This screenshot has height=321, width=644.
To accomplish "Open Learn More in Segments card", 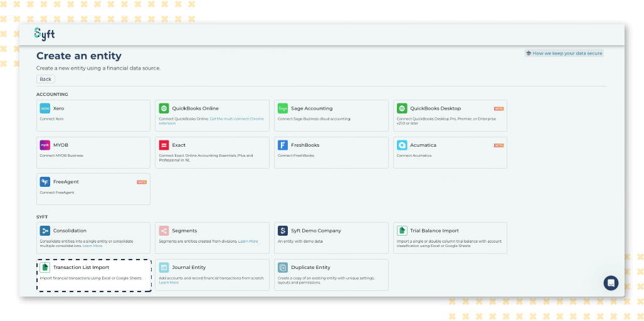I will pyautogui.click(x=248, y=241).
